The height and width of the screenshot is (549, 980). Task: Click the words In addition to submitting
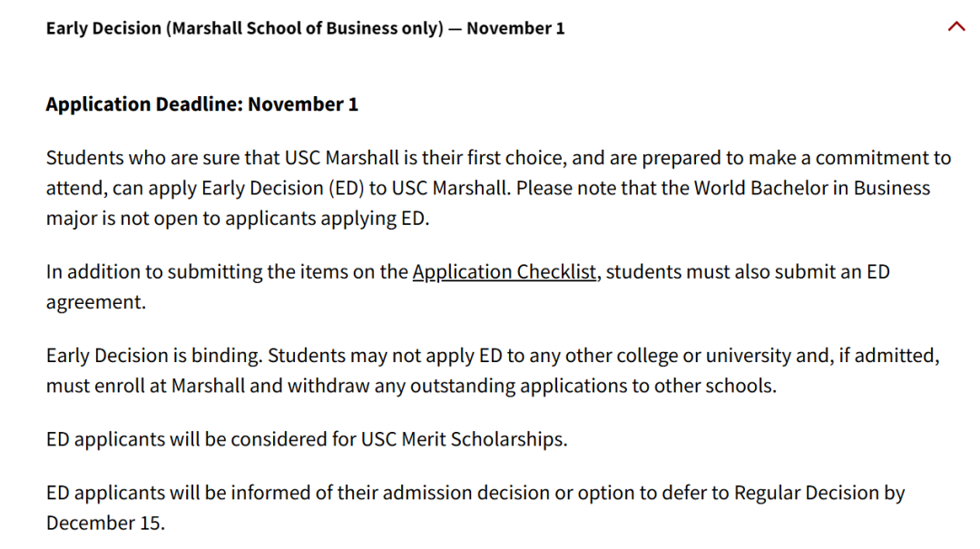tap(154, 272)
